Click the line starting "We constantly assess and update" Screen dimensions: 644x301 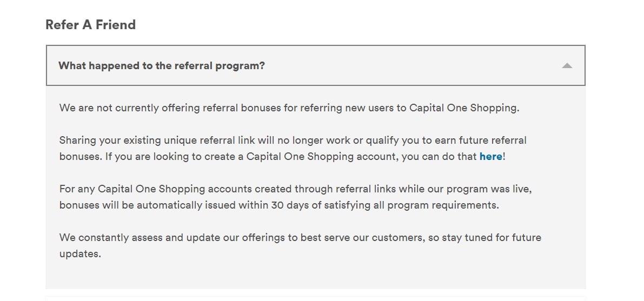300,237
